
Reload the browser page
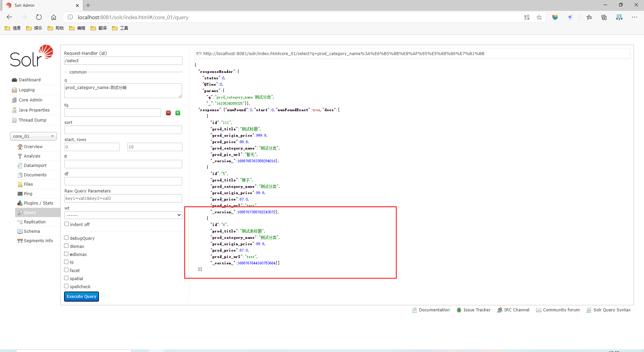click(39, 17)
